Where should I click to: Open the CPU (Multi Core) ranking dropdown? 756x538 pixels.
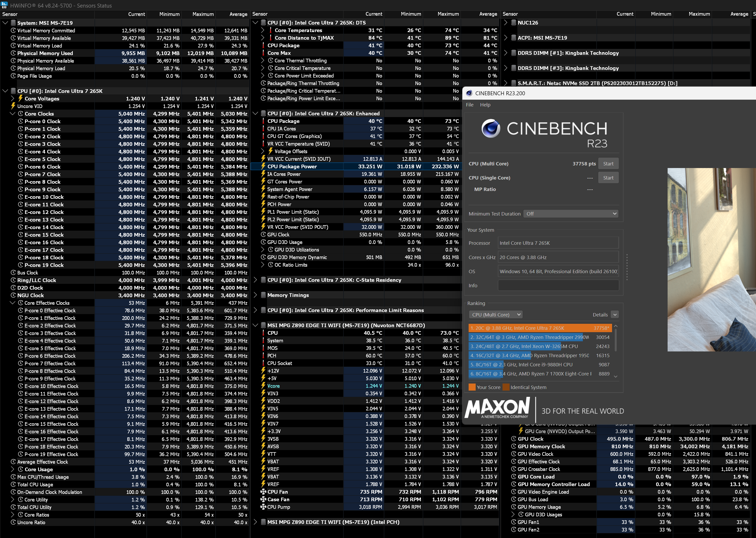point(495,315)
